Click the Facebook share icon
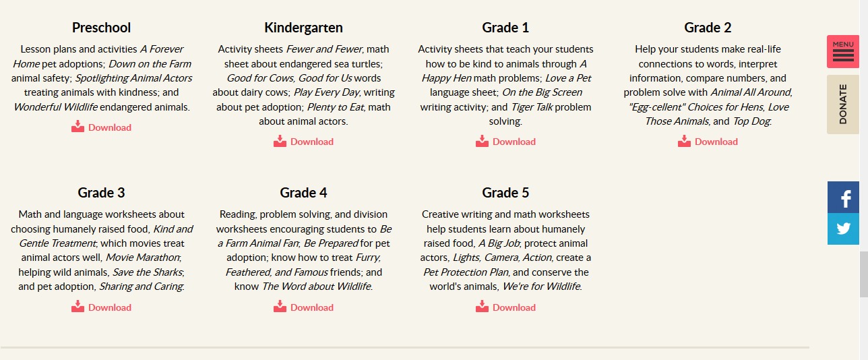This screenshot has height=360, width=868. point(843,198)
